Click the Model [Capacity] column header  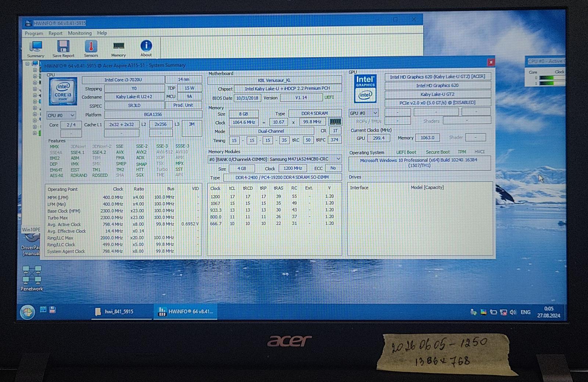click(427, 187)
